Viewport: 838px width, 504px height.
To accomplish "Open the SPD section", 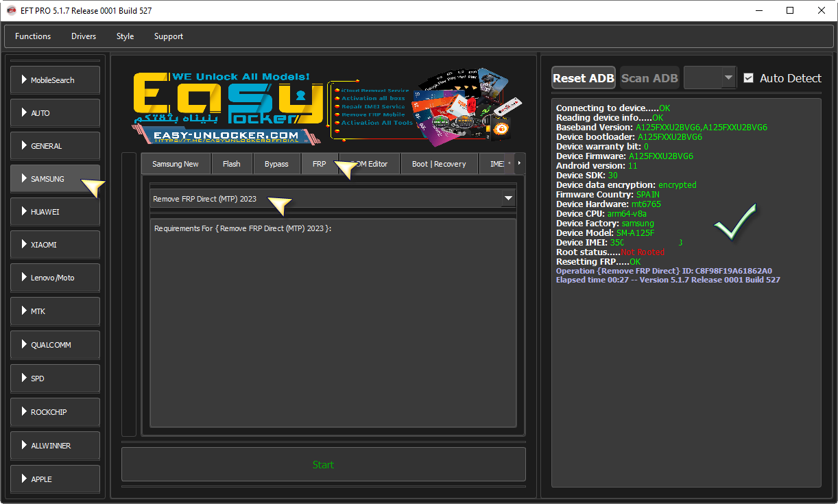I will tap(55, 379).
